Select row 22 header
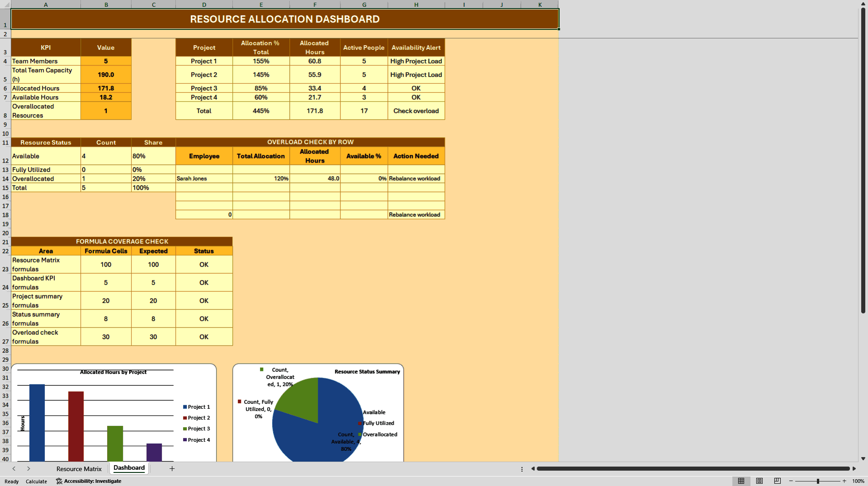 5,251
